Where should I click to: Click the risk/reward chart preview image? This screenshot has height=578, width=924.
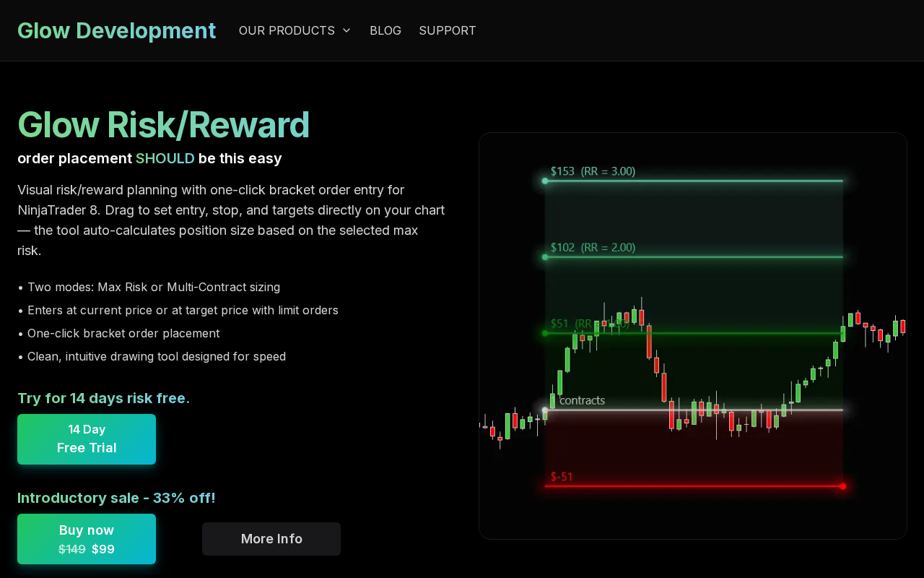pyautogui.click(x=693, y=336)
